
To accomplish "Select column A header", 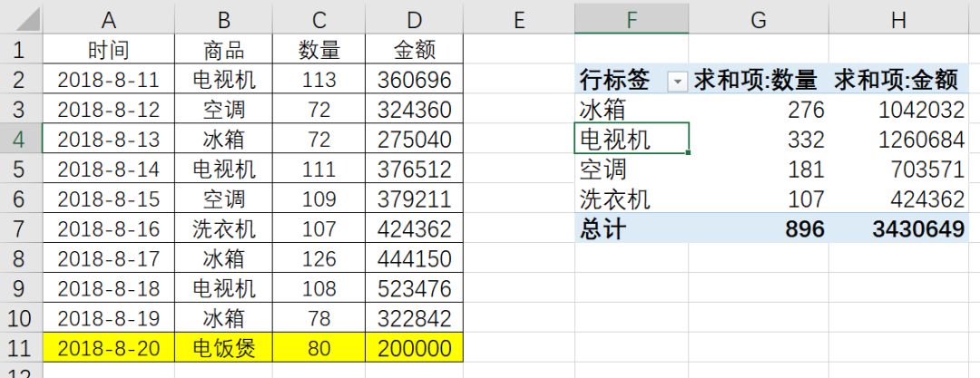I will pyautogui.click(x=108, y=19).
